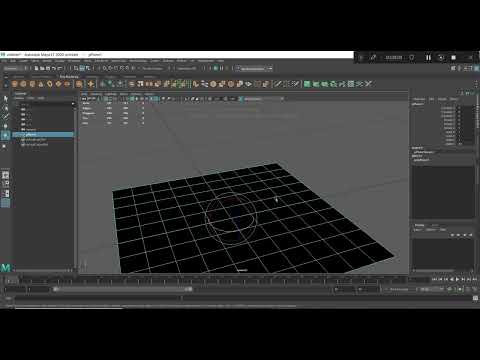Create a polygon cone from the shelf
The width and height of the screenshot is (480, 360).
[x=41, y=84]
